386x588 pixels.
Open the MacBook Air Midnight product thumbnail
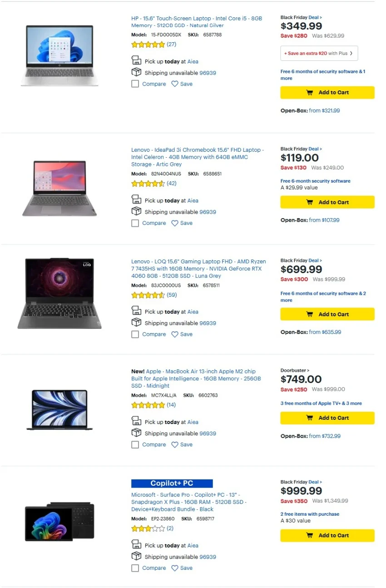[x=59, y=409]
